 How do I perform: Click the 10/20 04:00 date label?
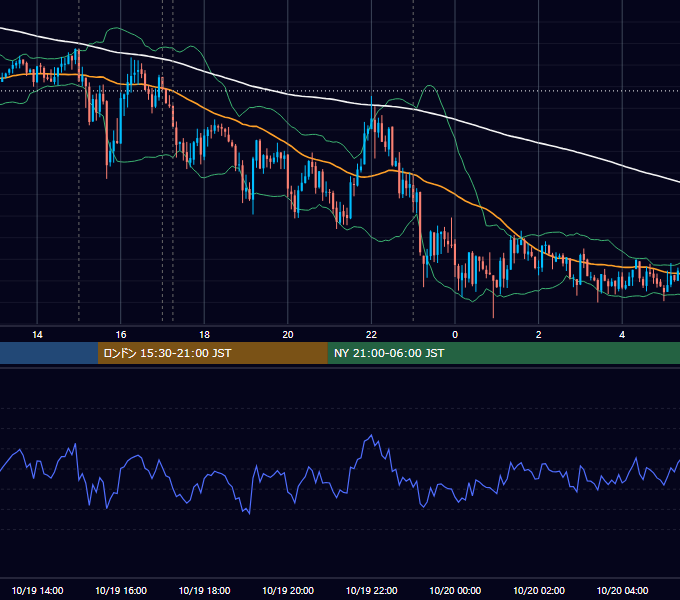622,590
